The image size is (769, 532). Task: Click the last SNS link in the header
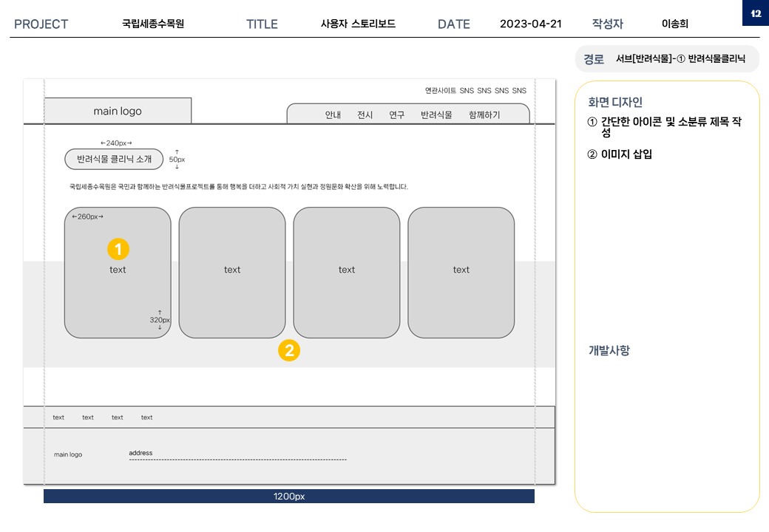coord(519,91)
